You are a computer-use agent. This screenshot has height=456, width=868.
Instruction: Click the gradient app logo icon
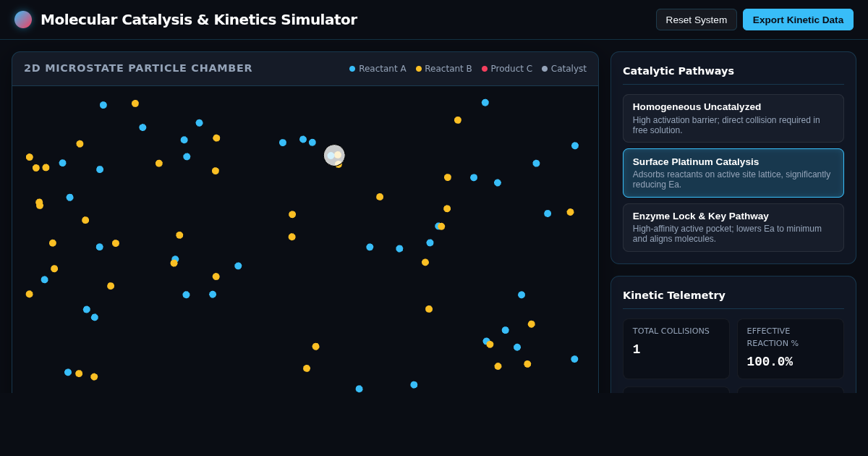[23, 20]
